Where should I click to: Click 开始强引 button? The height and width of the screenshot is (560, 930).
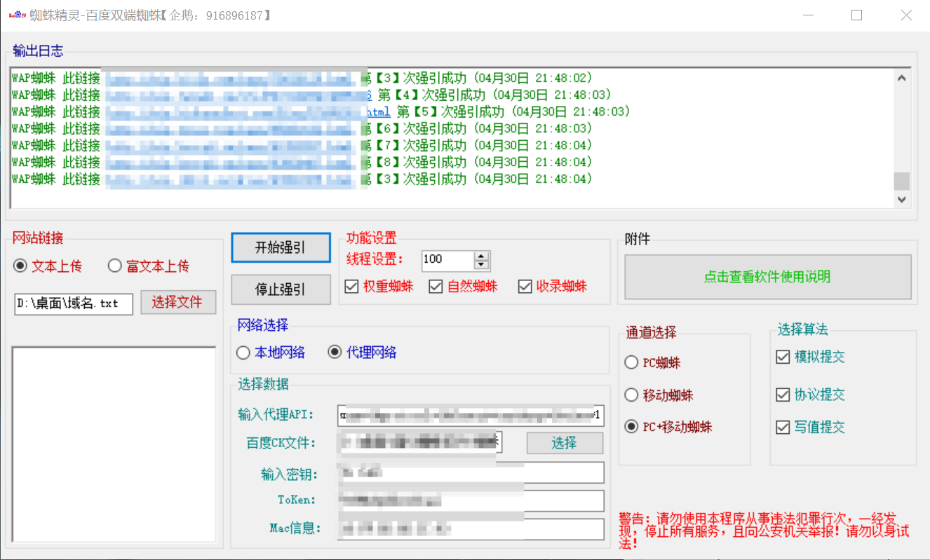coord(281,248)
